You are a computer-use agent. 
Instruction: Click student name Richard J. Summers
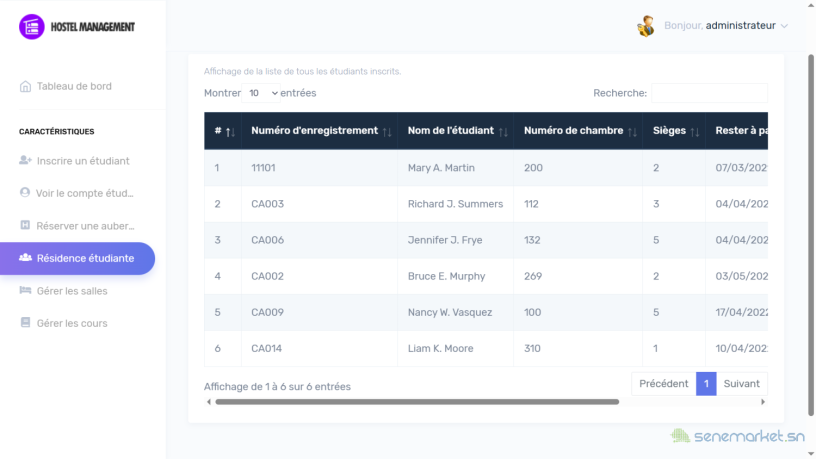pyautogui.click(x=455, y=204)
